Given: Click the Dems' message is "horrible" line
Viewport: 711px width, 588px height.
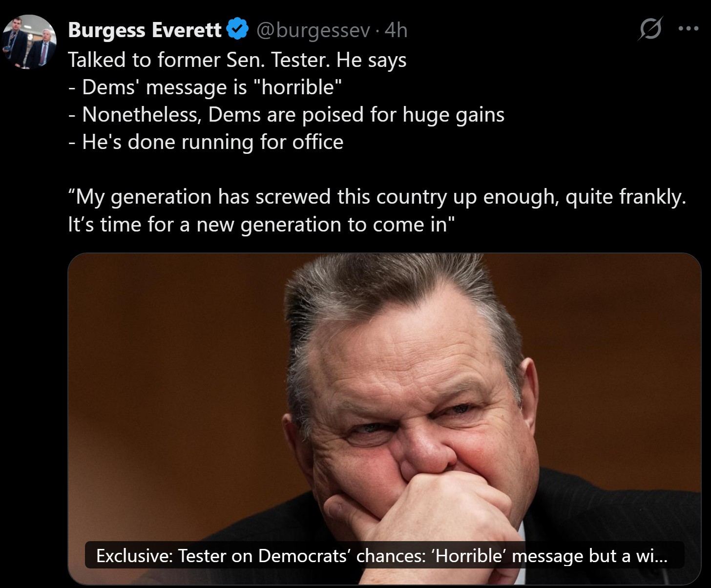Looking at the screenshot, I should coord(205,87).
